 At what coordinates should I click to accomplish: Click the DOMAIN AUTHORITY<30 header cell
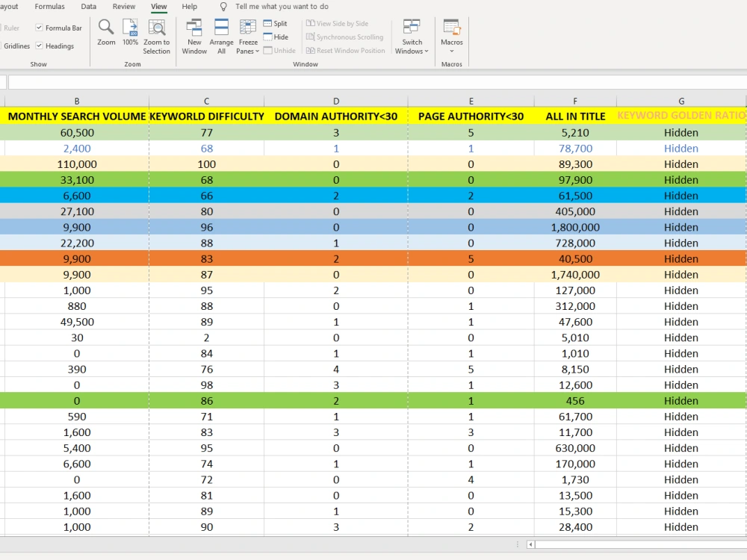[336, 116]
